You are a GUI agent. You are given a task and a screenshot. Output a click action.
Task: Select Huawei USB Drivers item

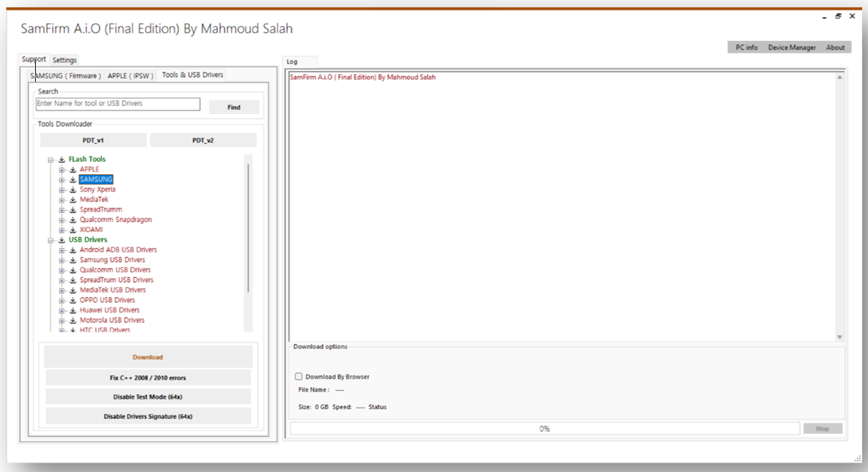[110, 310]
